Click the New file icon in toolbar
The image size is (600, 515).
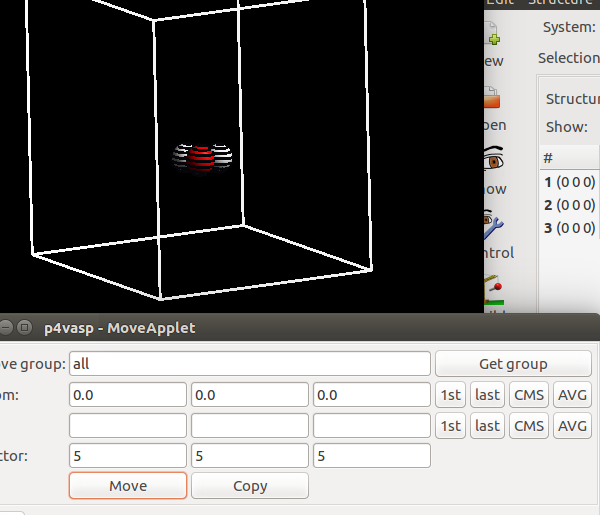coord(493,40)
